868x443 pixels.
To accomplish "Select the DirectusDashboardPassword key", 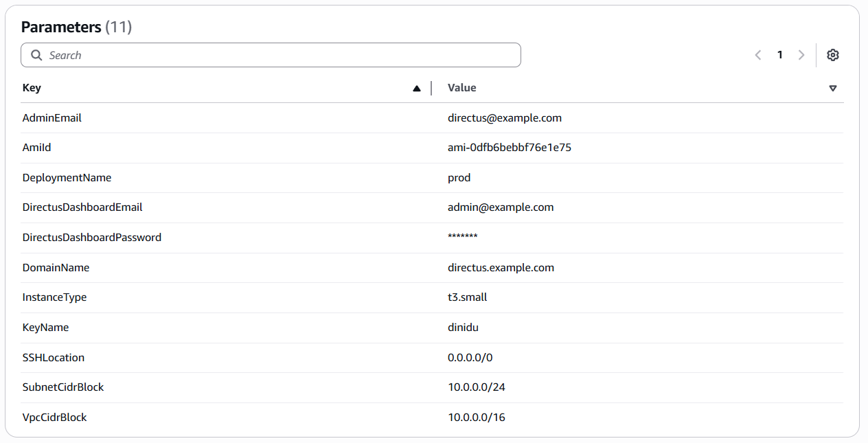I will (92, 238).
